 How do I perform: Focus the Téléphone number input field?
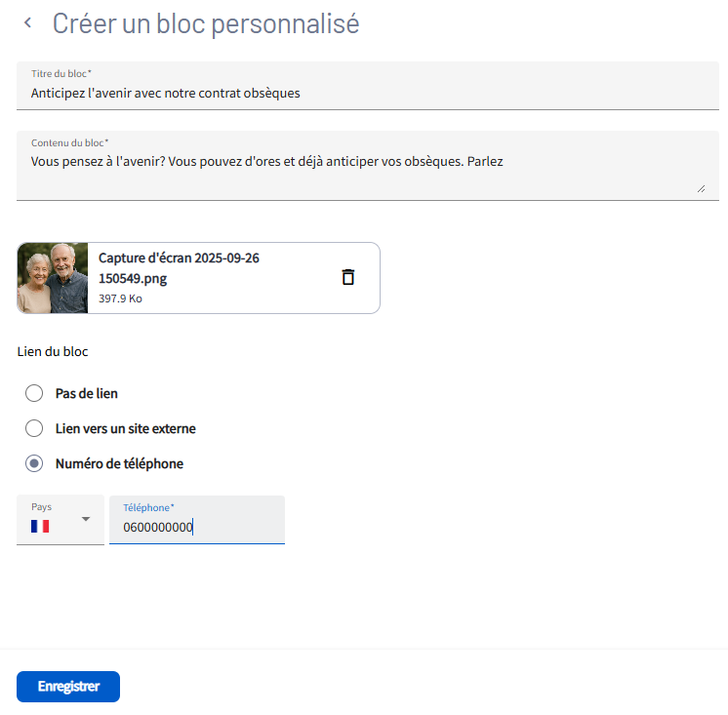click(x=195, y=528)
